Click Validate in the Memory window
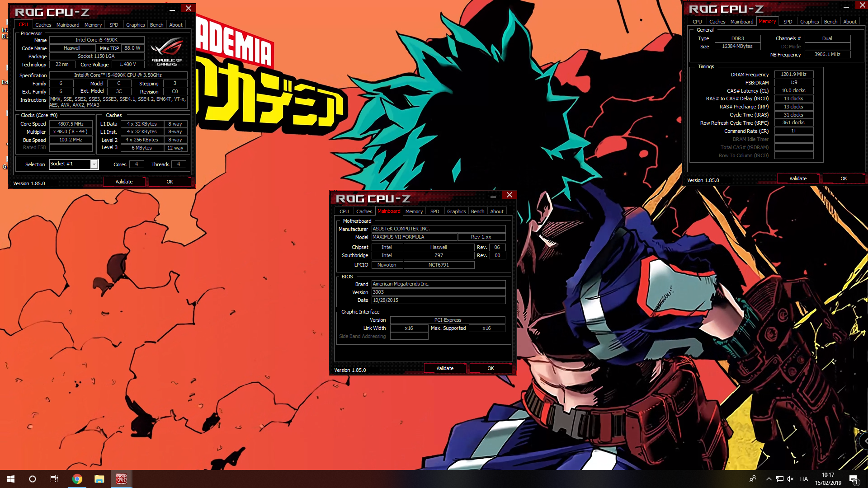 pos(798,178)
